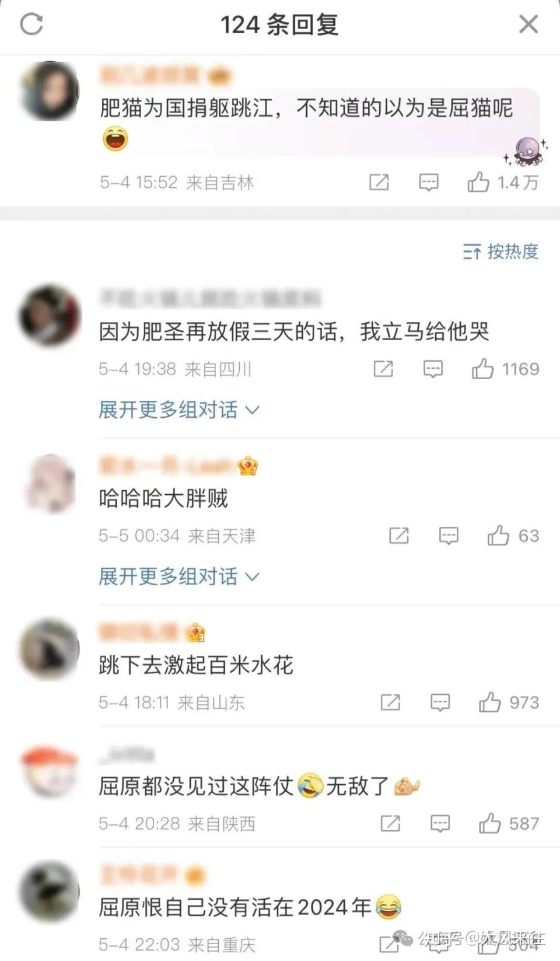This screenshot has width=560, height=961.
Task: Reply to the 肥猫为国捐躯 comment
Action: tap(429, 183)
